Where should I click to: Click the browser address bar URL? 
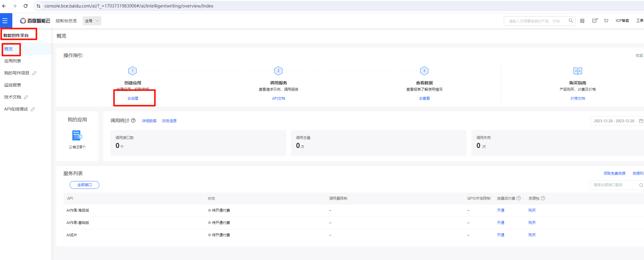click(129, 6)
